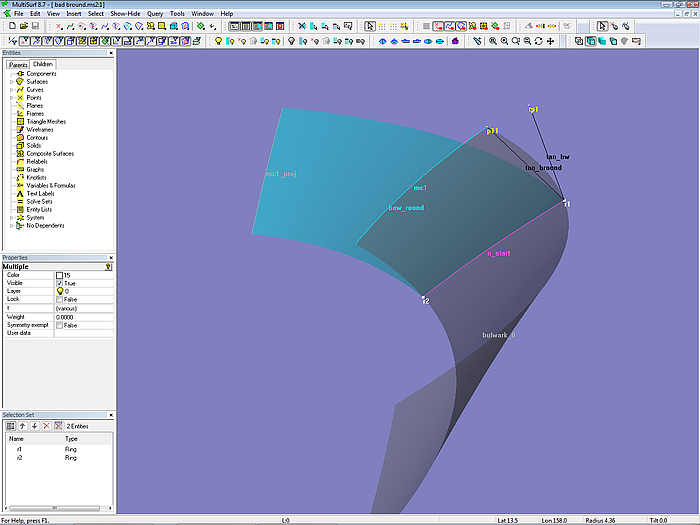Click the Save file icon
700x525 pixels.
click(34, 26)
